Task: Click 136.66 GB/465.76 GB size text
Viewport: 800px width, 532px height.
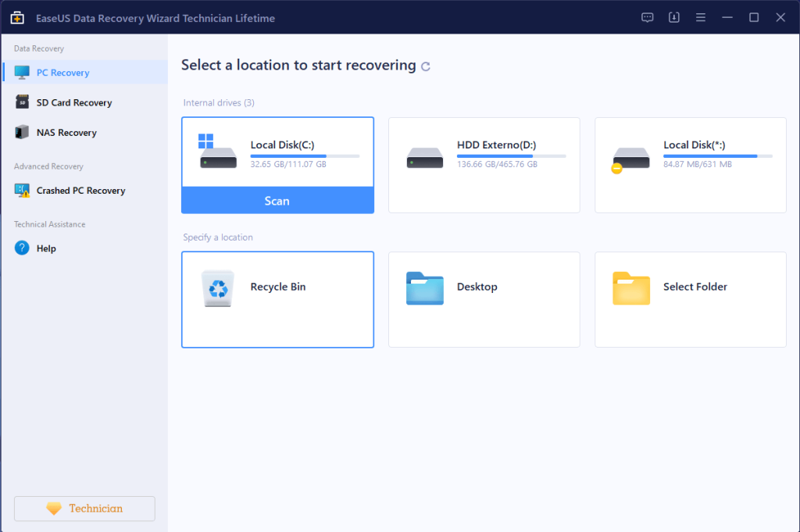Action: [497, 164]
